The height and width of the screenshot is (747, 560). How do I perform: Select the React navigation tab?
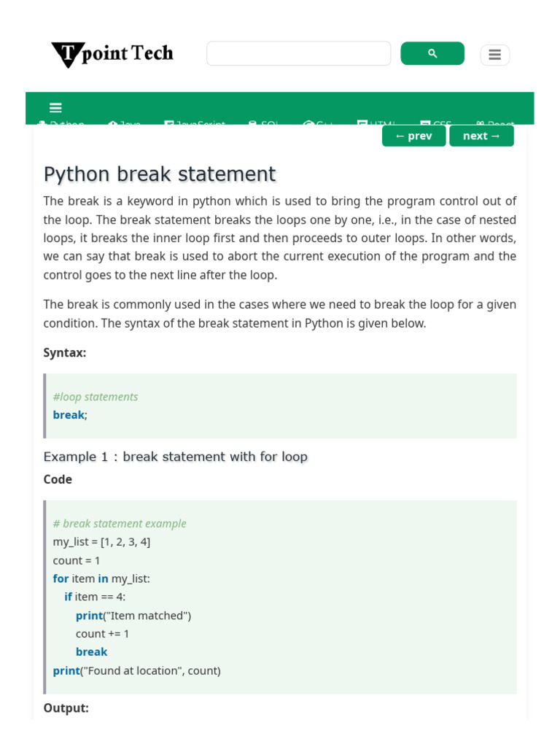[494, 123]
